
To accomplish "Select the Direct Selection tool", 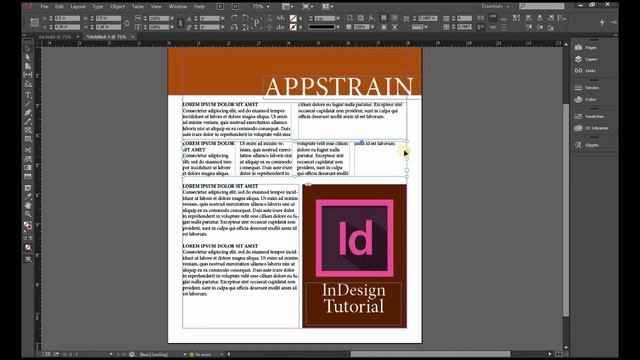I will [x=28, y=57].
